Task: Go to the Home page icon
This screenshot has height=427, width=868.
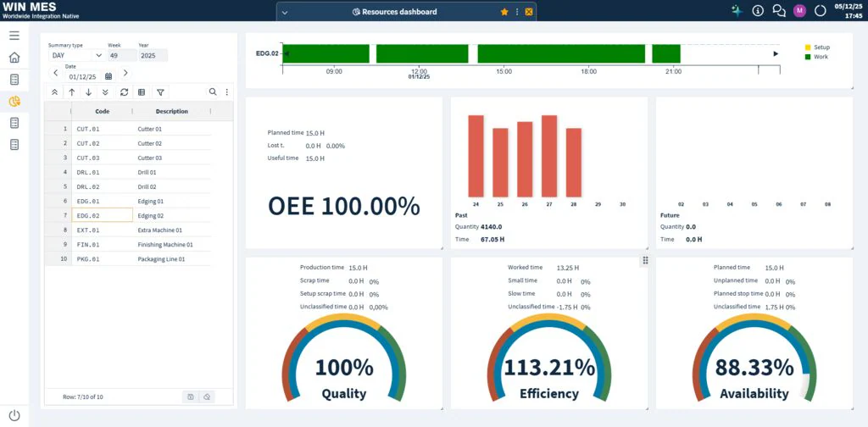Action: click(x=14, y=58)
